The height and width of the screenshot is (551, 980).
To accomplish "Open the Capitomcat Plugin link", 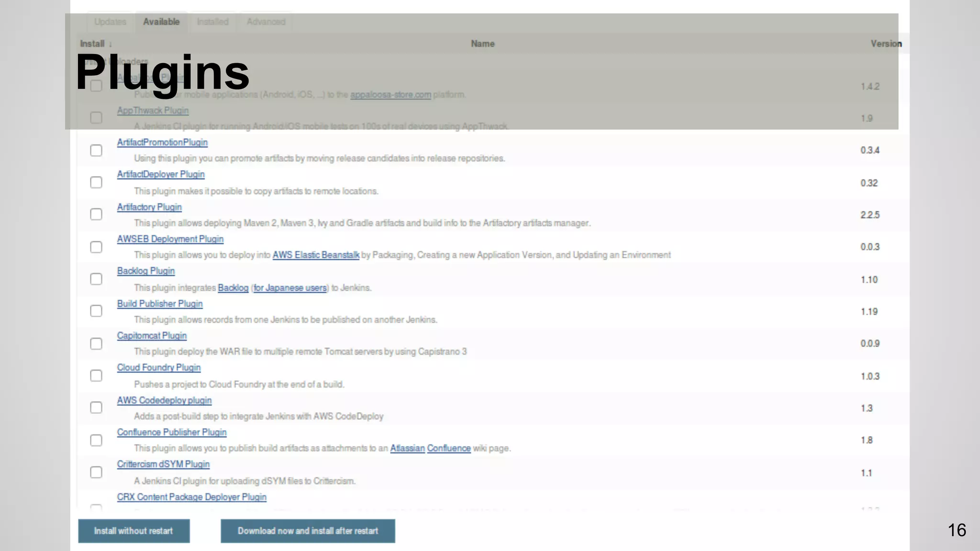I will (x=152, y=336).
